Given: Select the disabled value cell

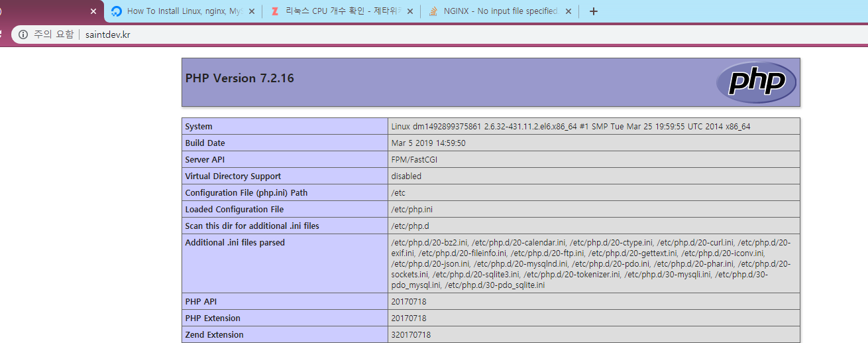Looking at the screenshot, I should tap(594, 176).
